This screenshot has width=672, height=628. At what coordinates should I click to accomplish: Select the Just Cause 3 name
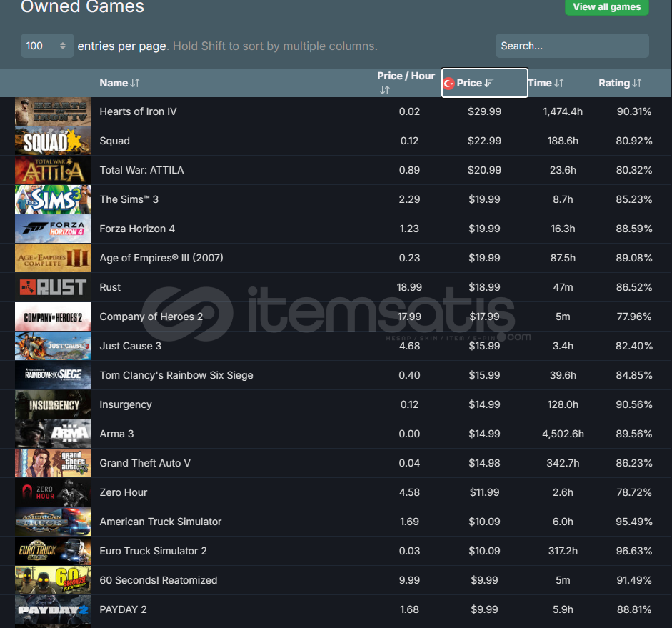click(130, 346)
